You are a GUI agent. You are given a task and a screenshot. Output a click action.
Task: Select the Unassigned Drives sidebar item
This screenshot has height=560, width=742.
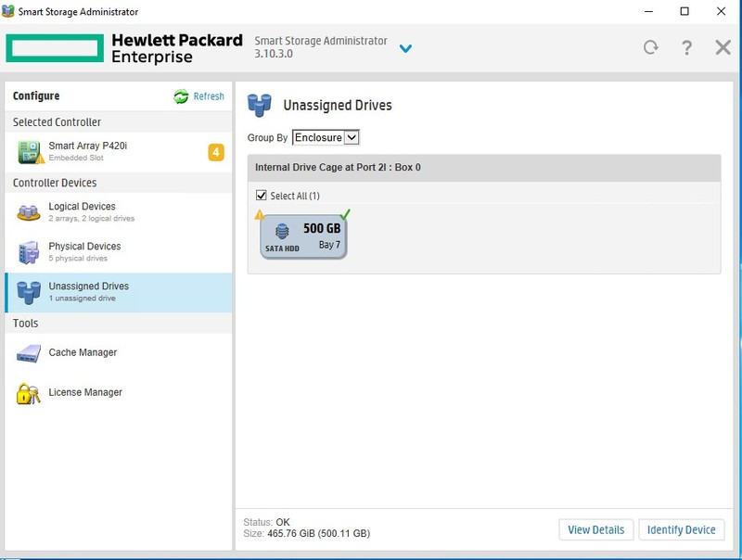point(119,292)
